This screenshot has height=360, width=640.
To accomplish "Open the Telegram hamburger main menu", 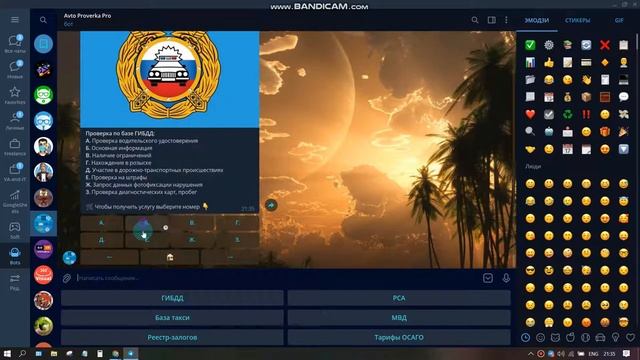I will point(15,20).
